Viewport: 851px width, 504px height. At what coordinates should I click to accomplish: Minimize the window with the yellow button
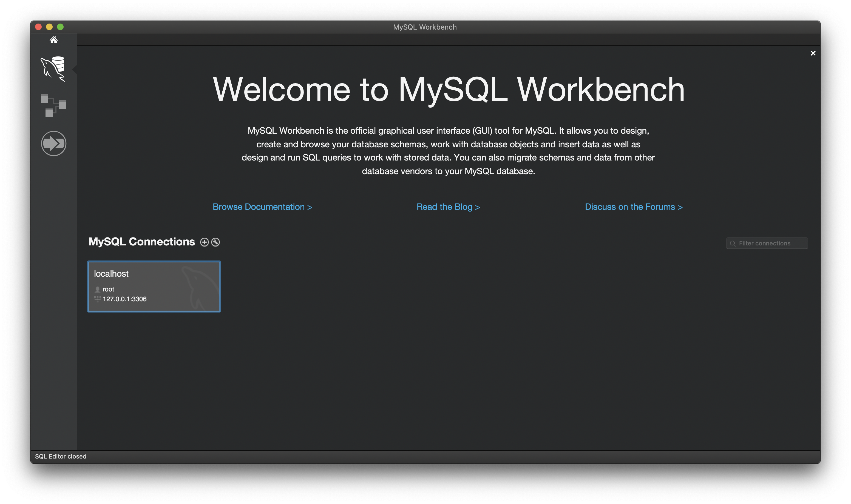pyautogui.click(x=49, y=27)
